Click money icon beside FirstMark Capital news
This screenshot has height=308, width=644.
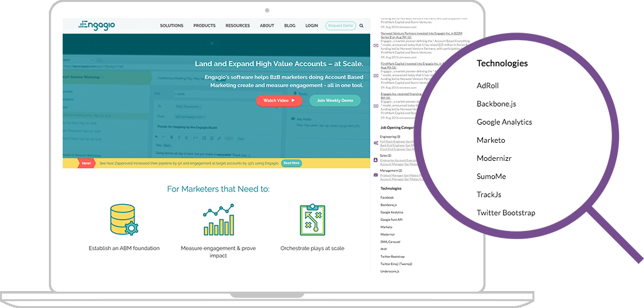[x=376, y=76]
